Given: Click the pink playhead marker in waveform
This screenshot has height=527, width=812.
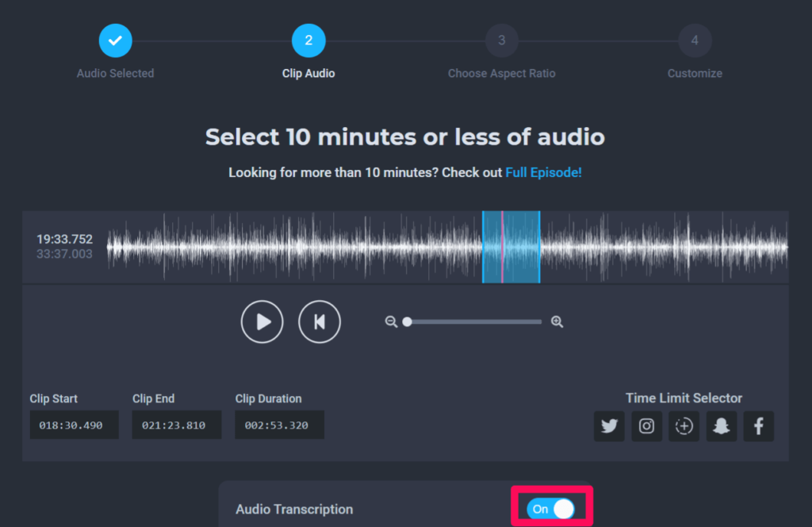Looking at the screenshot, I should click(502, 247).
